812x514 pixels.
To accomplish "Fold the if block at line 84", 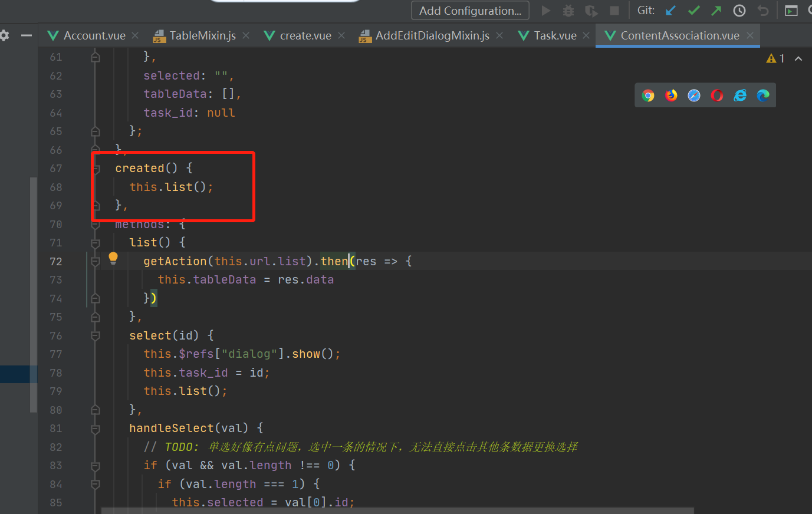I will click(x=96, y=485).
